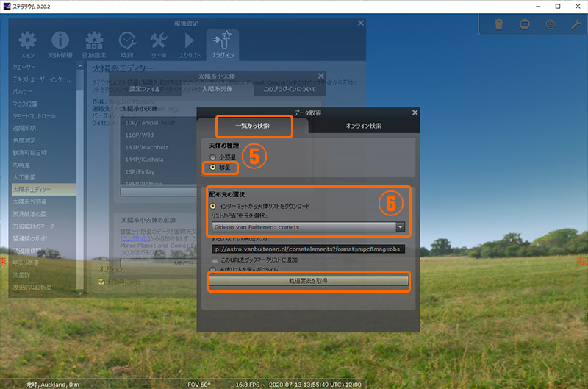Open the 時刻 clock tab
The image size is (588, 389).
(127, 45)
